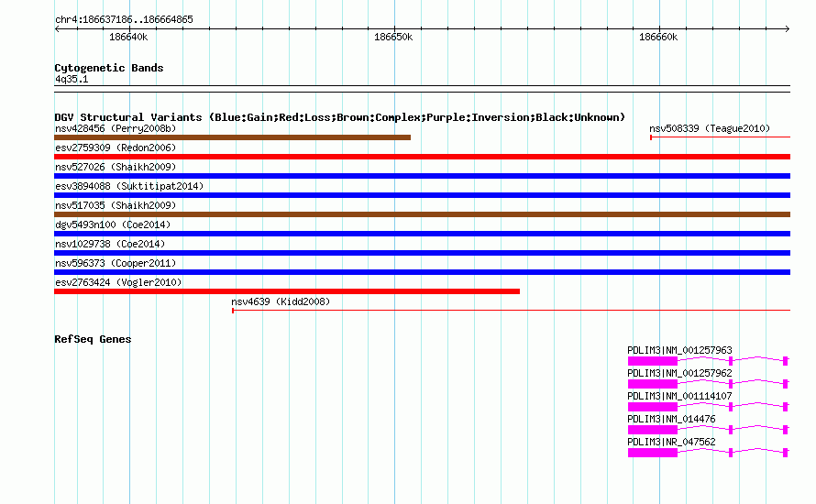
Task: Click the nsv1029738 (Coe2014) blue bar
Action: click(x=422, y=253)
